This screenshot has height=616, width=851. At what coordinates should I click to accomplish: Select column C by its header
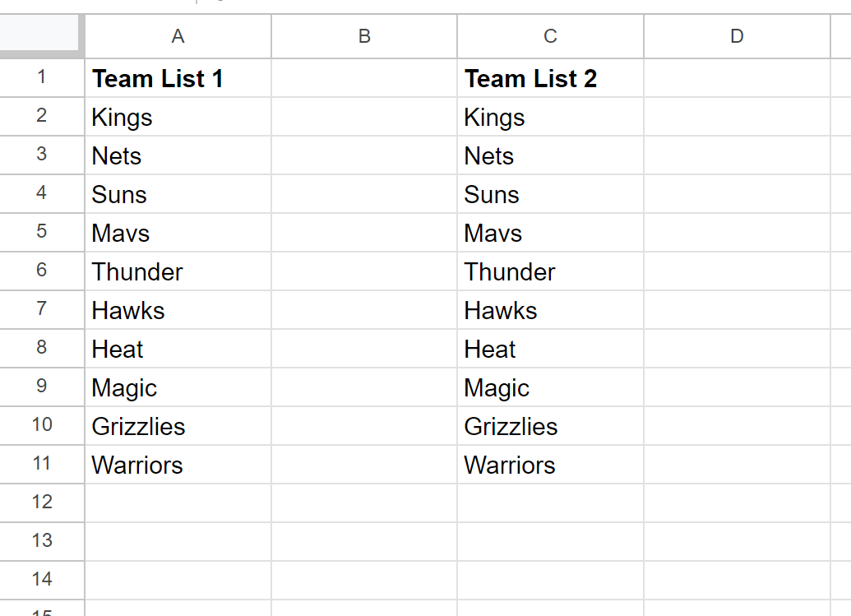[x=550, y=36]
